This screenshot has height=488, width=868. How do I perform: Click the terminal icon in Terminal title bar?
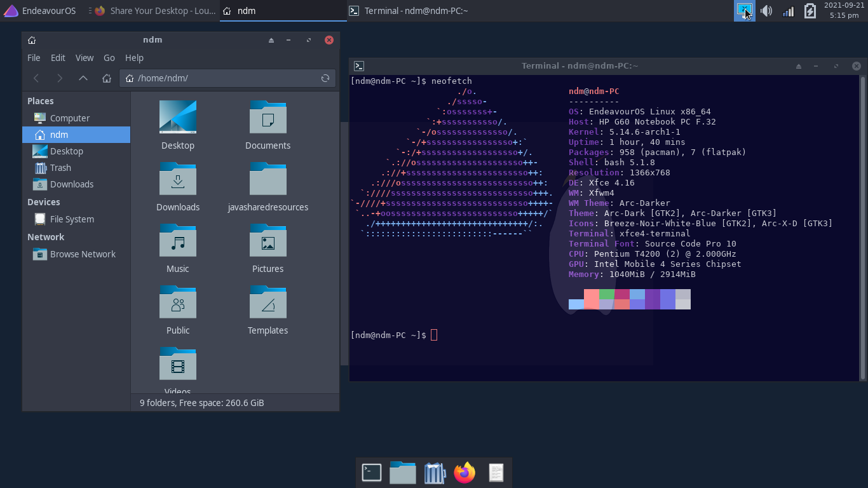pos(358,65)
